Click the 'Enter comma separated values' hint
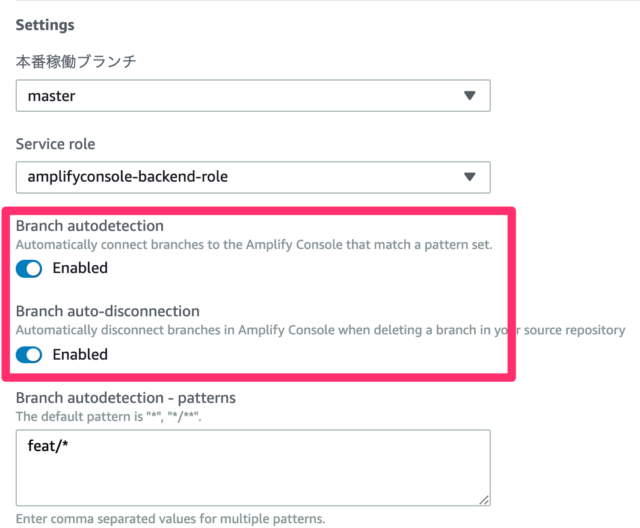The image size is (640, 528). [x=170, y=519]
